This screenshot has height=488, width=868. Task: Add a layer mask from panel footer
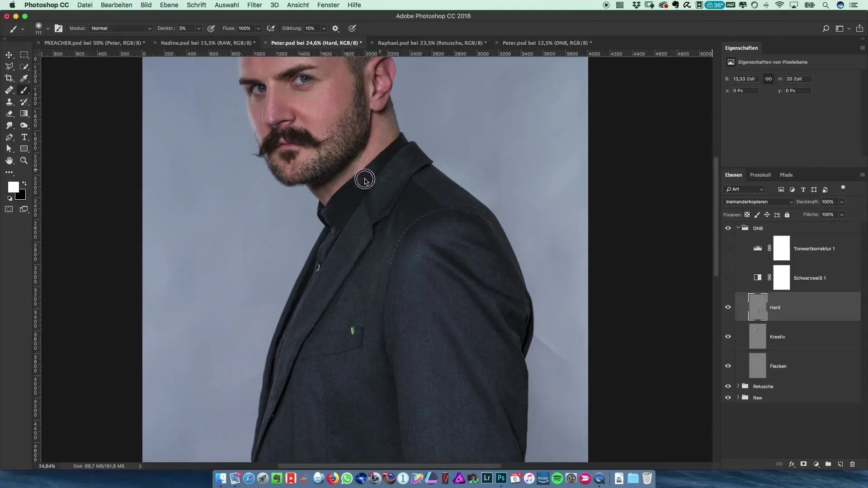pyautogui.click(x=803, y=464)
